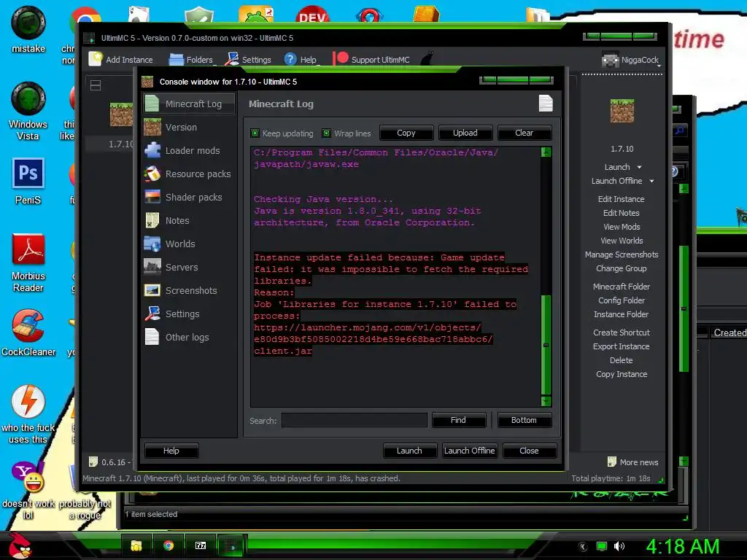This screenshot has width=747, height=560.
Task: Click Change Group in side panel
Action: point(622,268)
